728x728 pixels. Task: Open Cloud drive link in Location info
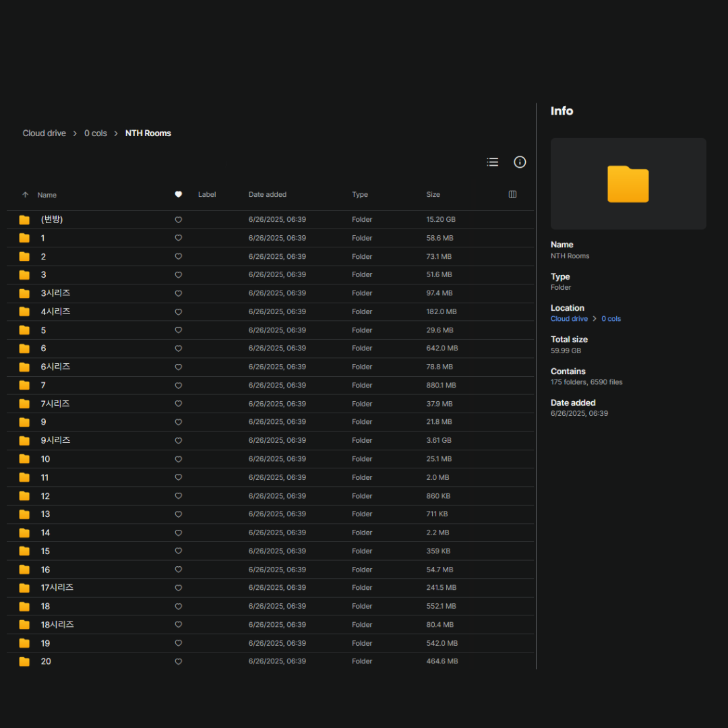(569, 319)
